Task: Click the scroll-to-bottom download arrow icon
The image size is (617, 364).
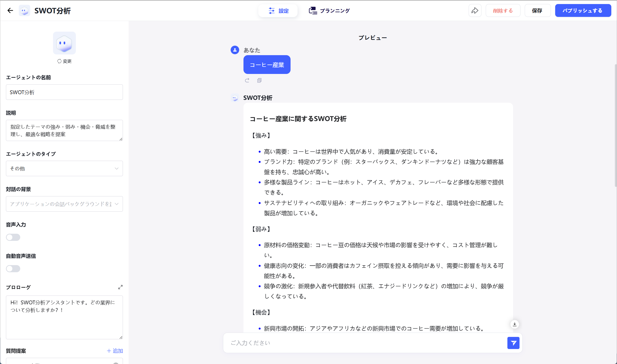Action: coord(515,324)
